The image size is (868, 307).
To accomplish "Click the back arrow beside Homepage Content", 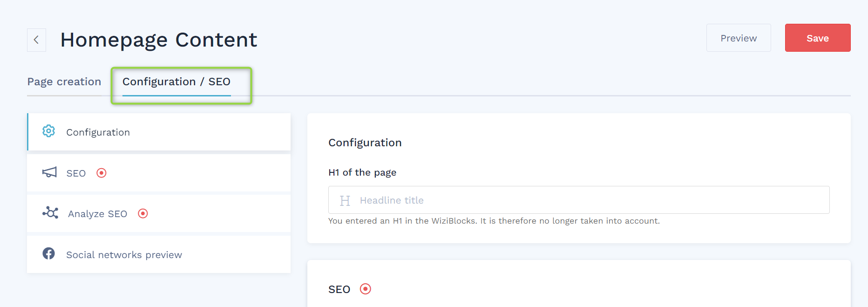I will [36, 40].
